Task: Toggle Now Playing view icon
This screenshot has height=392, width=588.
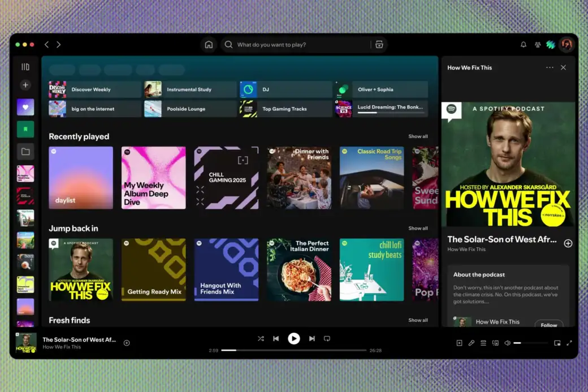Action: 459,343
